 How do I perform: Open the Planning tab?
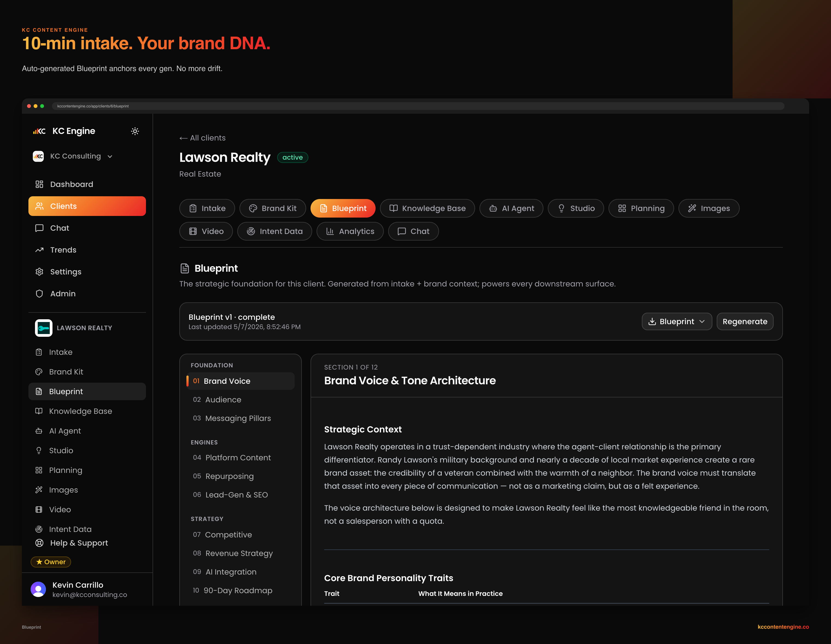(641, 209)
